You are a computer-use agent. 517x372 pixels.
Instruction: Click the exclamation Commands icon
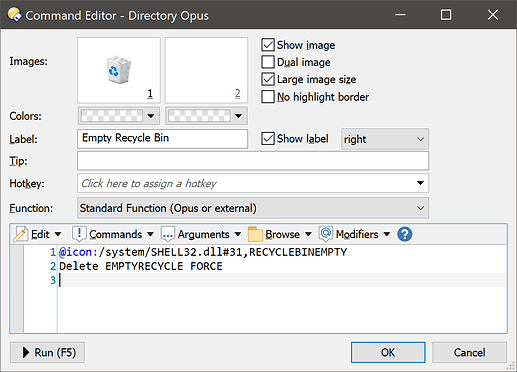pyautogui.click(x=79, y=234)
